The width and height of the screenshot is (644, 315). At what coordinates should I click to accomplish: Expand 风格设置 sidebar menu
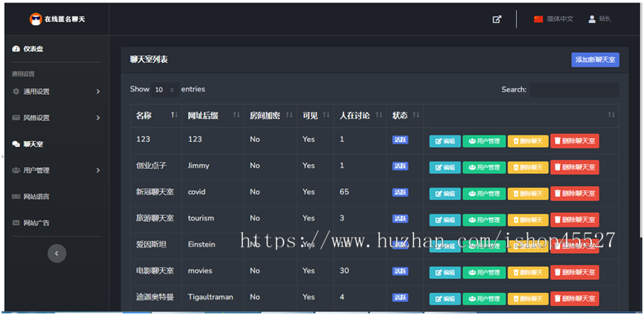(x=56, y=118)
